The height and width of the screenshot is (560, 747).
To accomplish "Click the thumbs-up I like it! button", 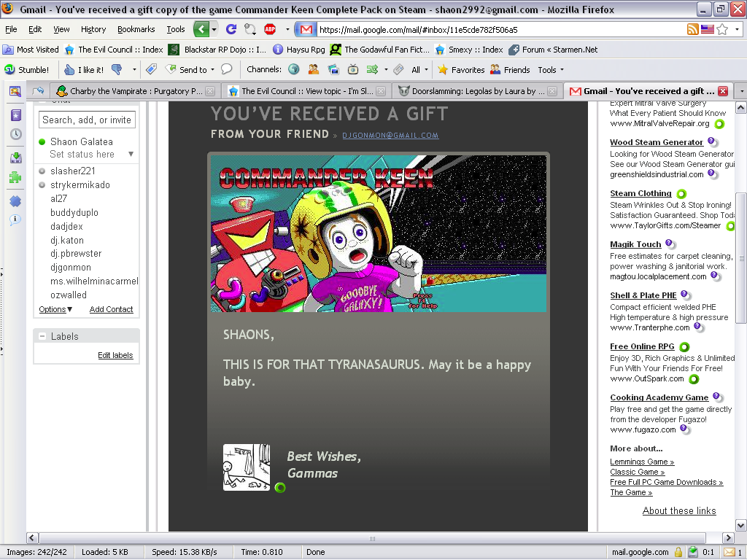I will coord(85,69).
